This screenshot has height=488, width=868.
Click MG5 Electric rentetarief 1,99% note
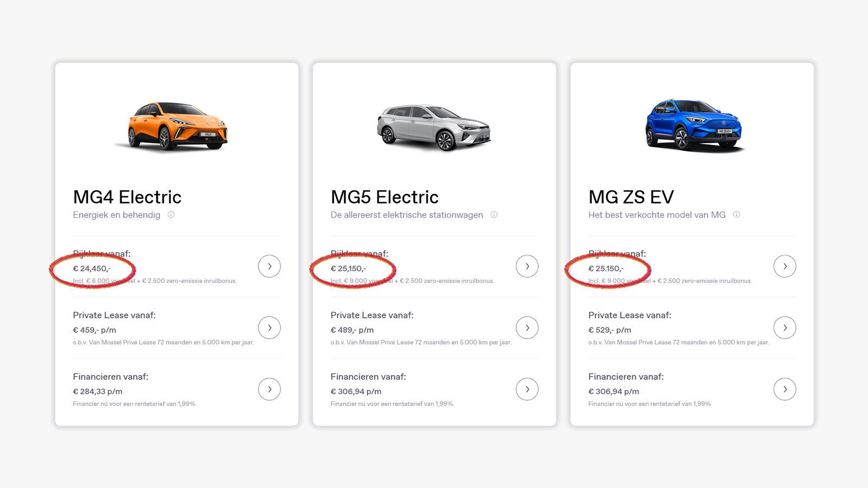coord(392,403)
